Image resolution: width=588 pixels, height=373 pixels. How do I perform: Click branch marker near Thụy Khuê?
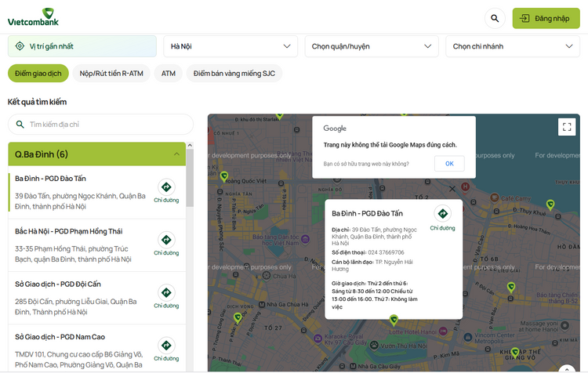(x=550, y=205)
